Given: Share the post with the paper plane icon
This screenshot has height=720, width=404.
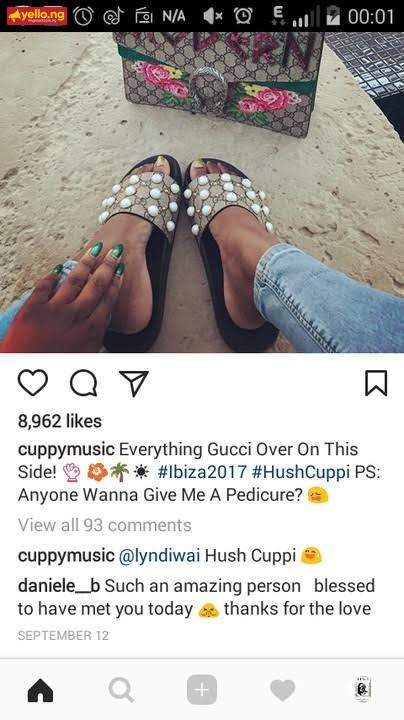Looking at the screenshot, I should (134, 383).
